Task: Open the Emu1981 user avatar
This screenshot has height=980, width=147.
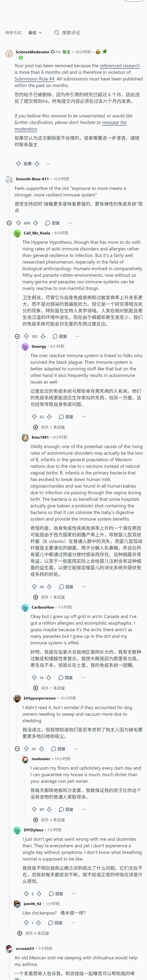Action: (25, 437)
